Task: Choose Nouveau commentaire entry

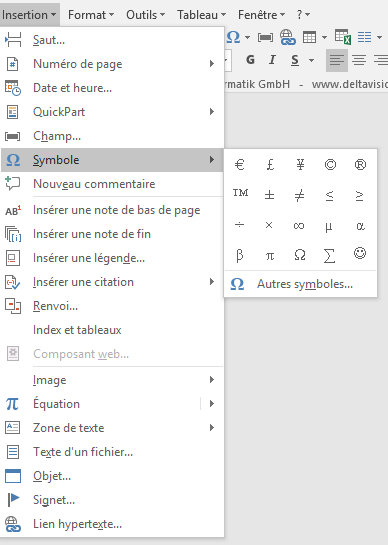Action: 112,184
